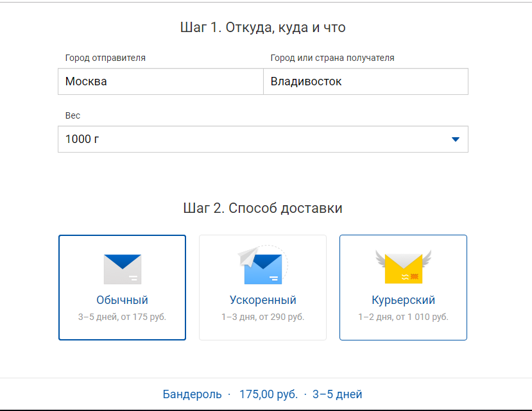Click the Вес label

pyautogui.click(x=73, y=115)
